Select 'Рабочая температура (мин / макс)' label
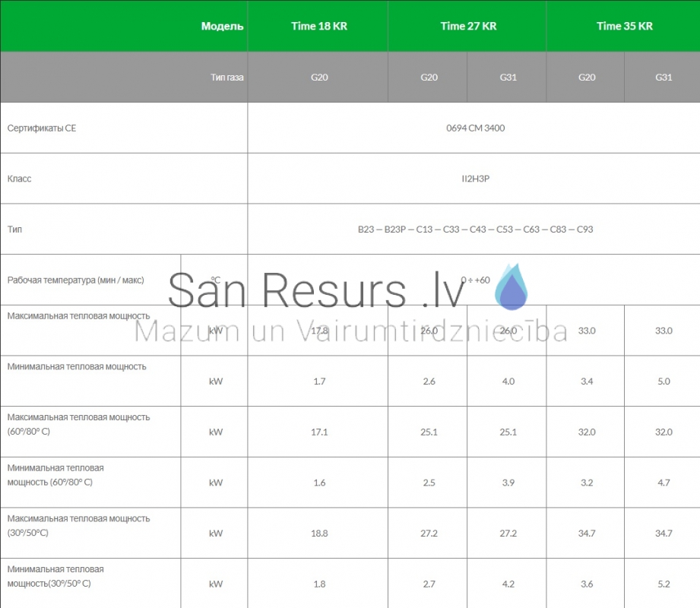Screen dimensions: 700x608 [76, 280]
